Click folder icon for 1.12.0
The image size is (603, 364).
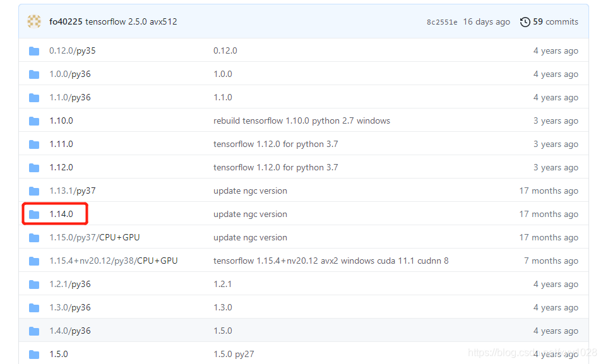point(34,168)
